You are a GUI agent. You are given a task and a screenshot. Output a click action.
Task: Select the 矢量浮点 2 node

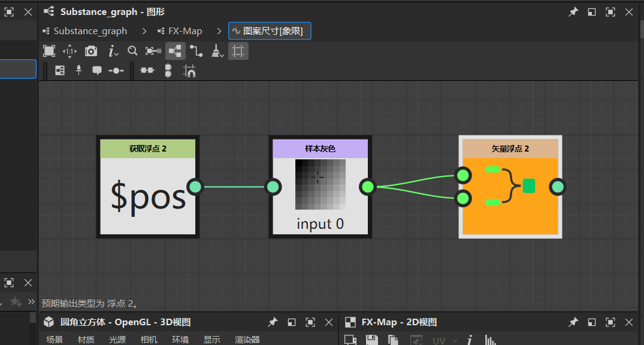(510, 187)
